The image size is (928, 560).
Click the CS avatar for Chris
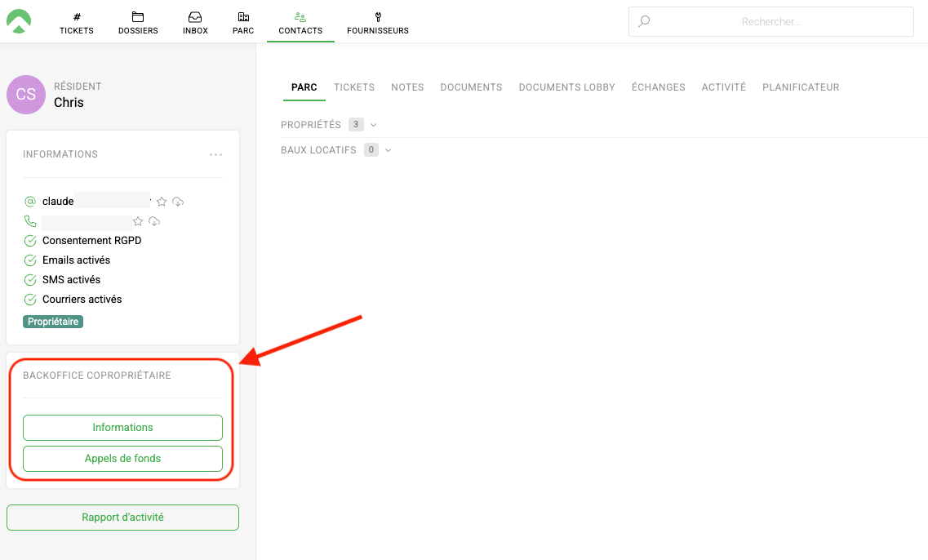(26, 95)
